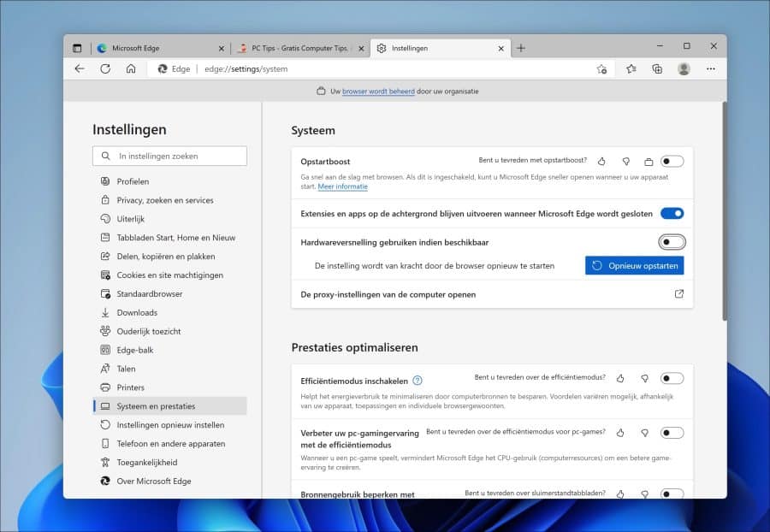The height and width of the screenshot is (532, 770).
Task: Open browser wordt beheerd link
Action: coord(378,92)
